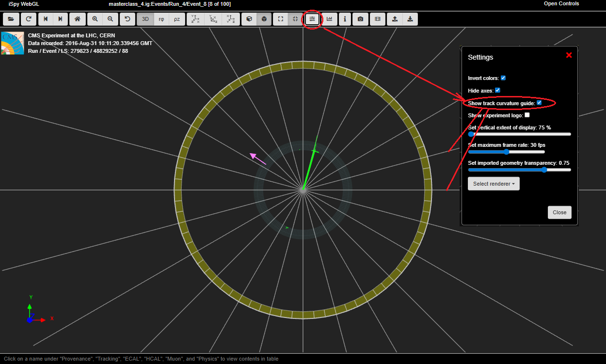Image resolution: width=606 pixels, height=364 pixels.
Task: Advance to the next event
Action: 60,19
